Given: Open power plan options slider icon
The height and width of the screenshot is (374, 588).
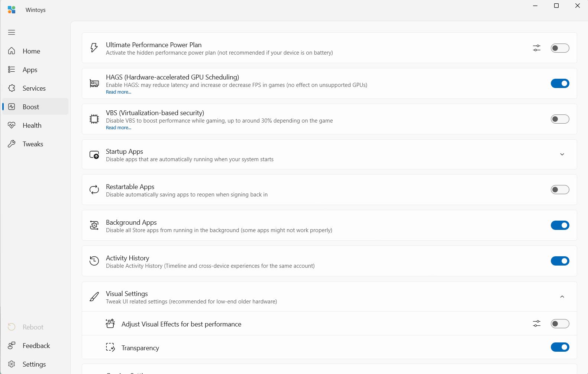Looking at the screenshot, I should pos(536,48).
